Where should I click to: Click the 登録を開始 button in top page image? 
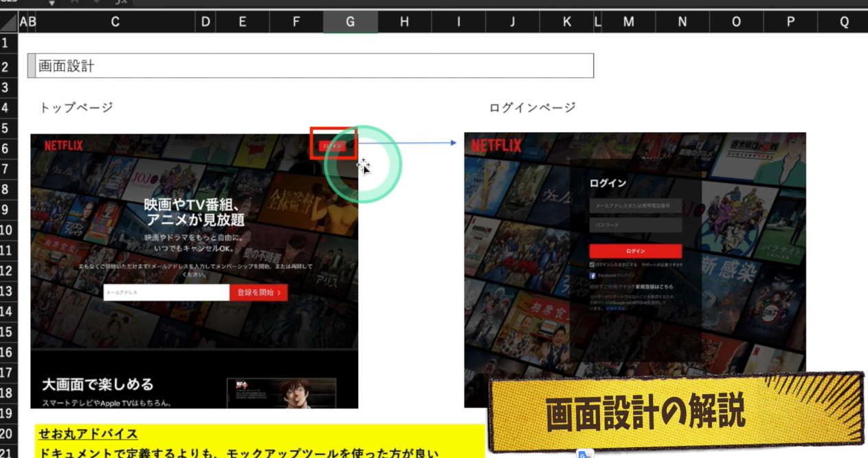coord(258,292)
